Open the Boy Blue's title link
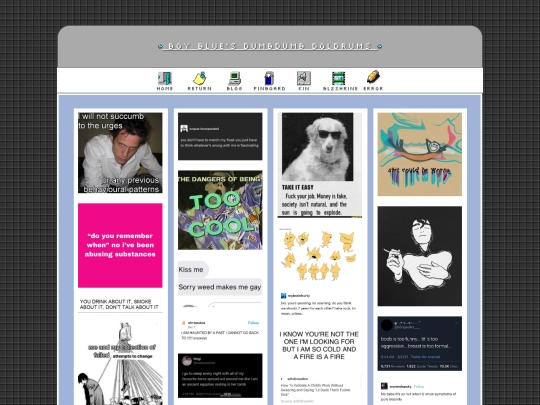Screen dimensions: 540x405 click(270, 46)
